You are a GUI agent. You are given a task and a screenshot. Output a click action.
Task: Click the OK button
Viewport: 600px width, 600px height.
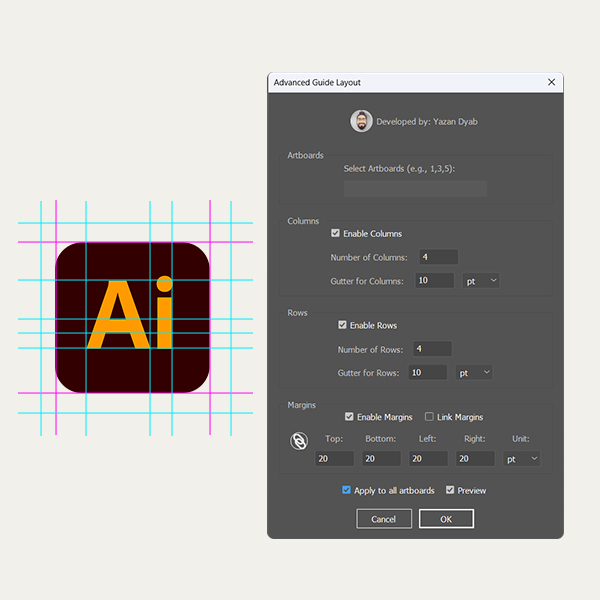pyautogui.click(x=446, y=519)
